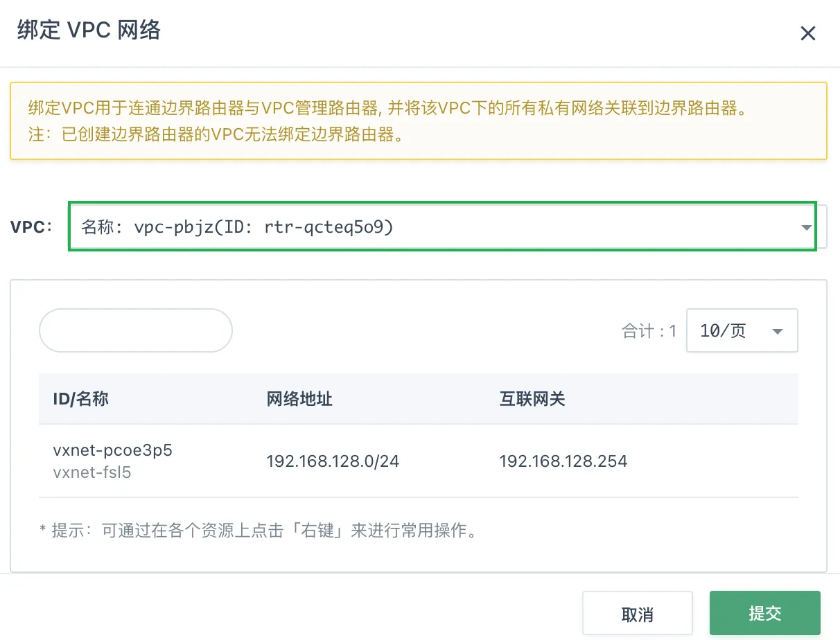Click the 网络地址 column header

click(x=299, y=399)
